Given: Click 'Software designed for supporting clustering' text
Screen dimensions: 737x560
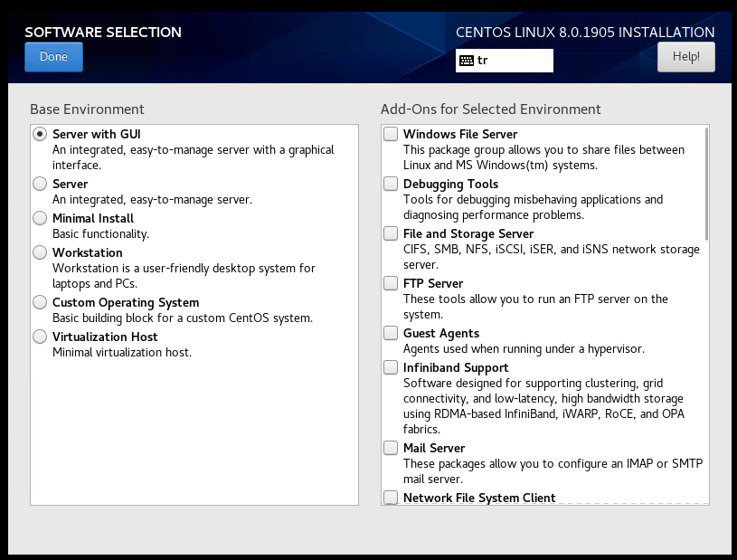Looking at the screenshot, I should pyautogui.click(x=543, y=406).
